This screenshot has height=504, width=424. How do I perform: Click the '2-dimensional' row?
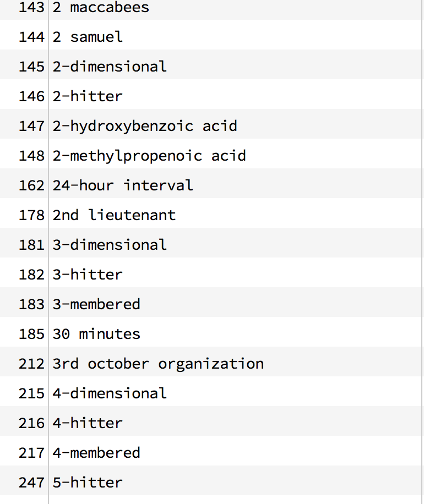(211, 64)
